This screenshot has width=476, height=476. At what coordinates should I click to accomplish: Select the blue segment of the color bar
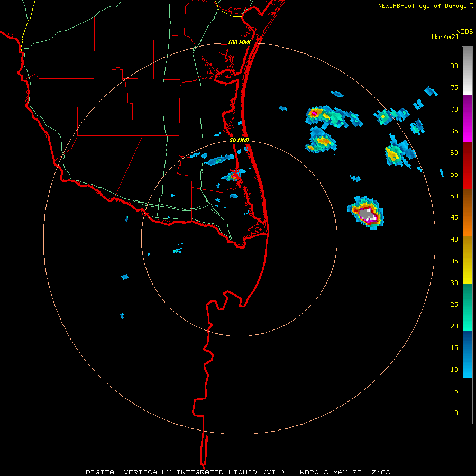point(467,354)
